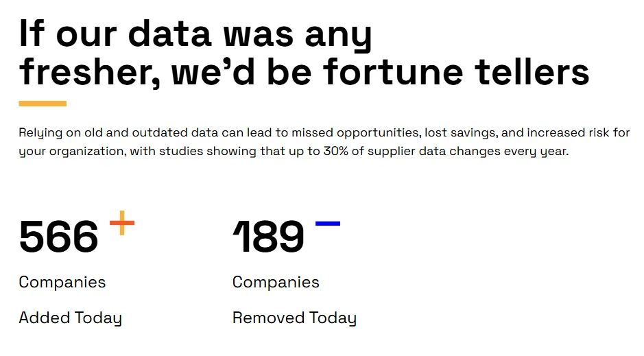
Task: Click the yellow accent bar under the heading
Action: pyautogui.click(x=43, y=104)
